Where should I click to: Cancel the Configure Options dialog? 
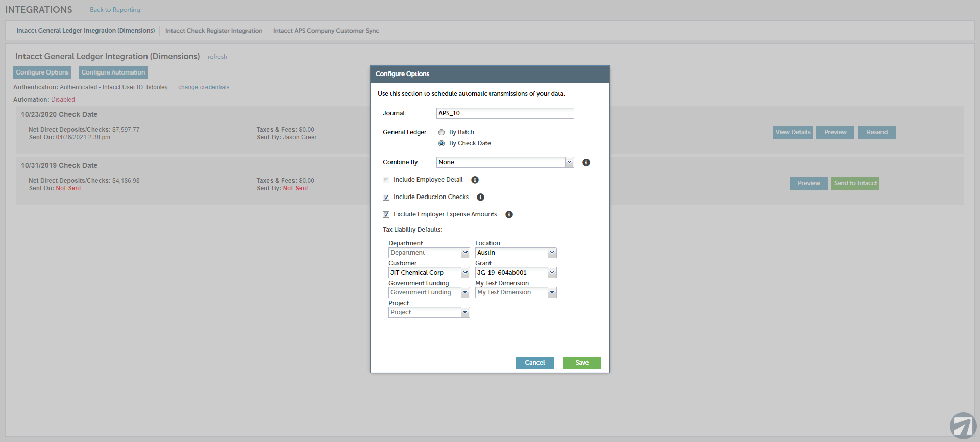click(534, 363)
